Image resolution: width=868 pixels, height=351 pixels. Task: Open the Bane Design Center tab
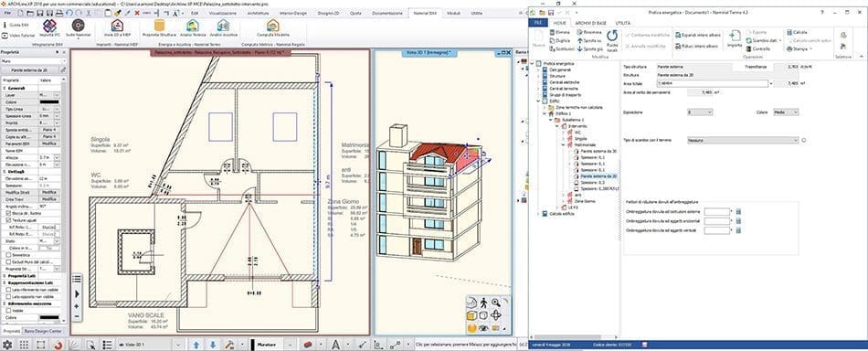[x=43, y=331]
